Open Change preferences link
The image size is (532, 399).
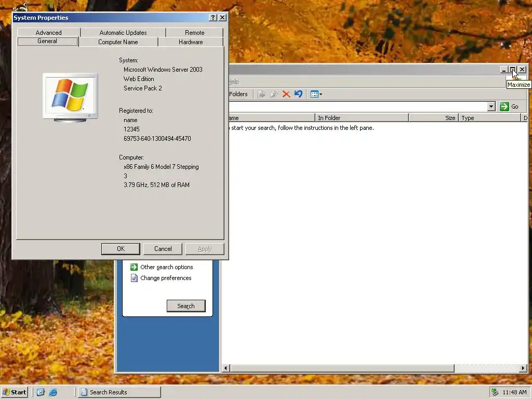pos(161,278)
